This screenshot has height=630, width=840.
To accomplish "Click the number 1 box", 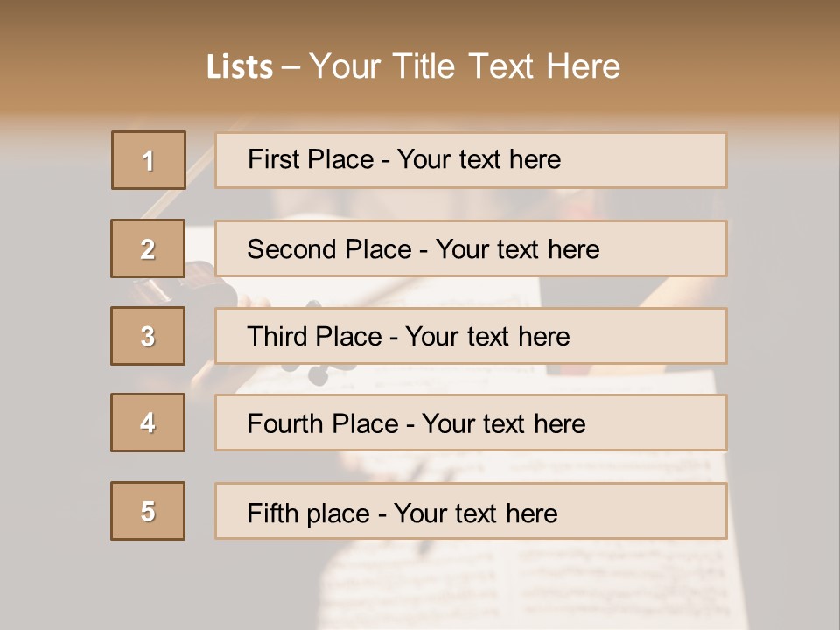I will tap(148, 160).
